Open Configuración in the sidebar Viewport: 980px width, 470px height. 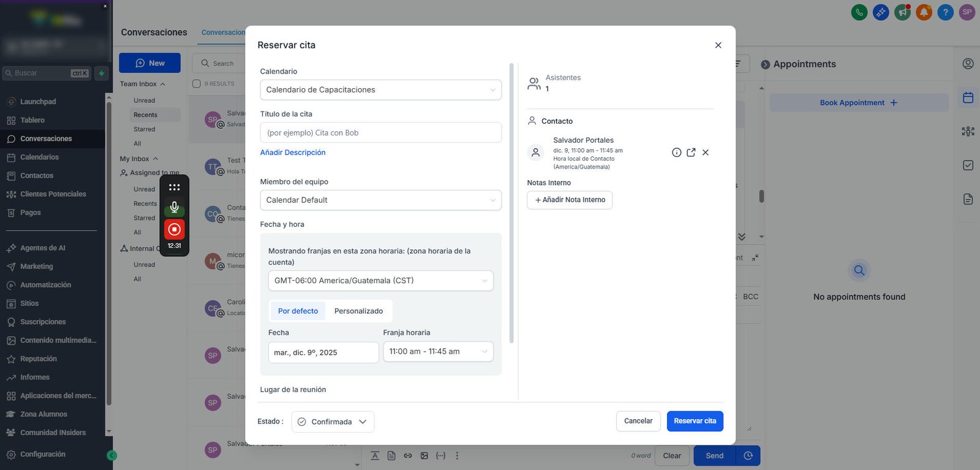click(42, 454)
